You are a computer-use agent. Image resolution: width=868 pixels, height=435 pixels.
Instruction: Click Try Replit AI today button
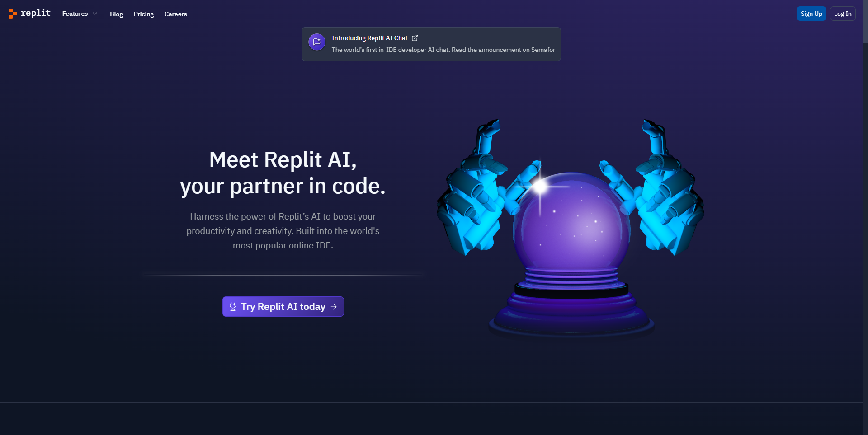pyautogui.click(x=283, y=306)
